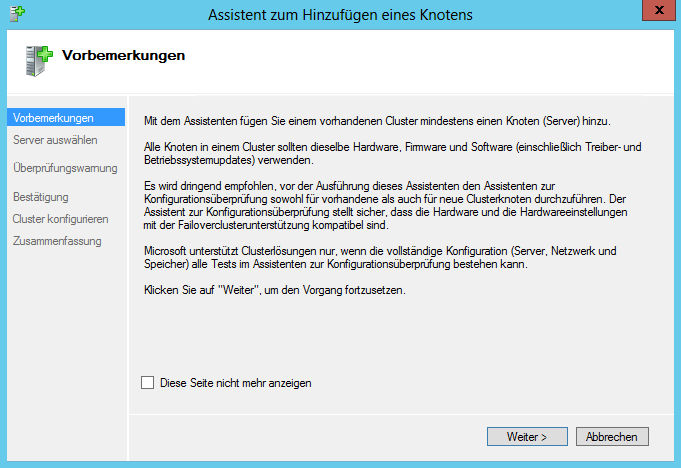Select the Bestätigung step
The width and height of the screenshot is (681, 468).
tap(41, 197)
